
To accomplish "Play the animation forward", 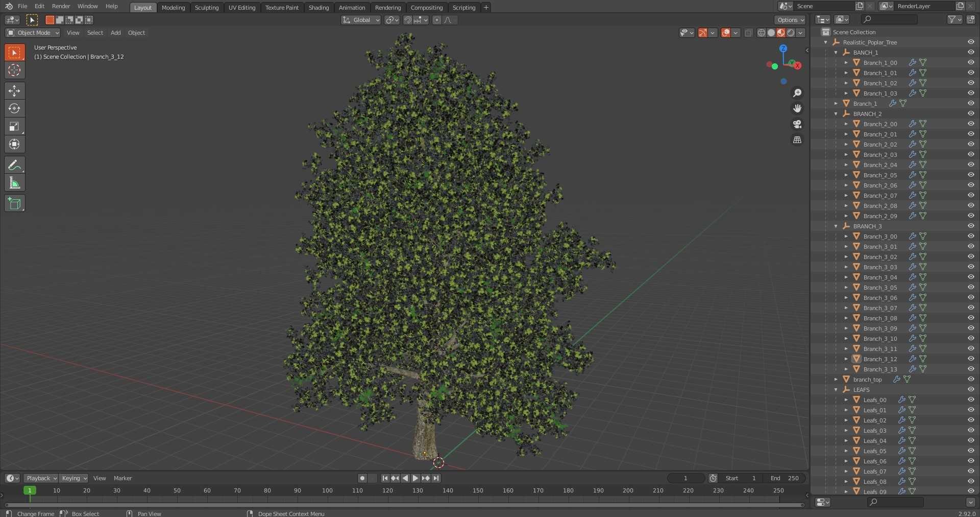I will [415, 478].
